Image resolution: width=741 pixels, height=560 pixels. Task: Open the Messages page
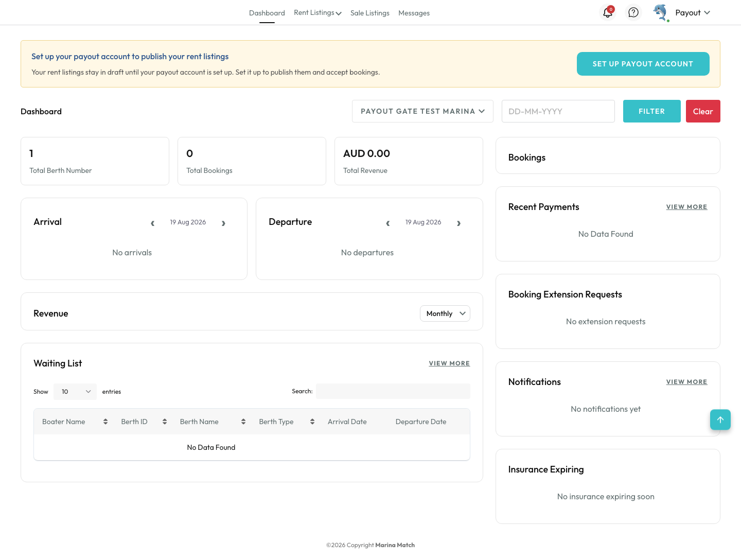[x=414, y=13]
